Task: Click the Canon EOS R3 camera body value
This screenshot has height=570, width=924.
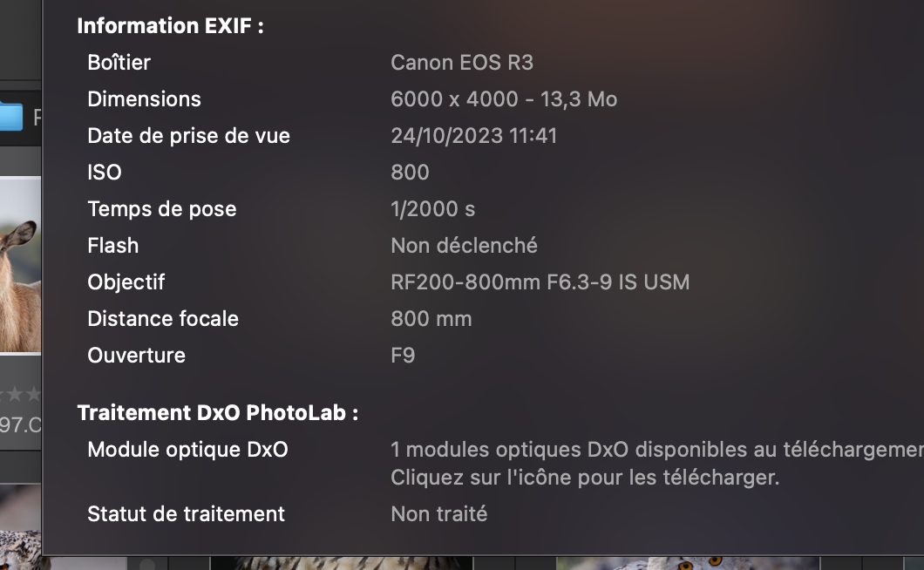Action: (x=461, y=63)
